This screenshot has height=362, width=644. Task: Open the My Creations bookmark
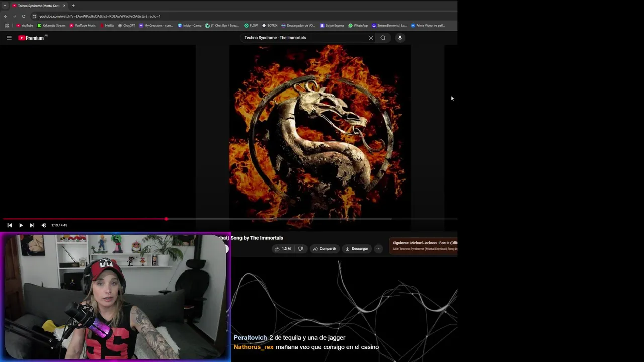click(156, 25)
